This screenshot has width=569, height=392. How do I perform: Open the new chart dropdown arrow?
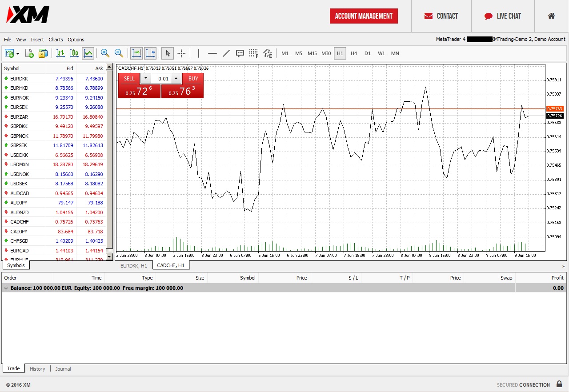(17, 53)
